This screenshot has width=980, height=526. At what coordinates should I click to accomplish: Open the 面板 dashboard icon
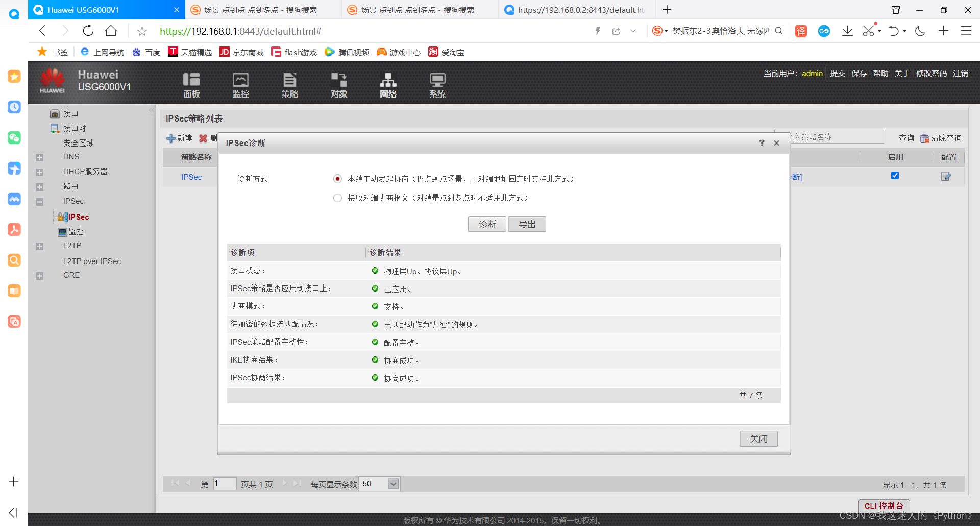click(x=191, y=85)
